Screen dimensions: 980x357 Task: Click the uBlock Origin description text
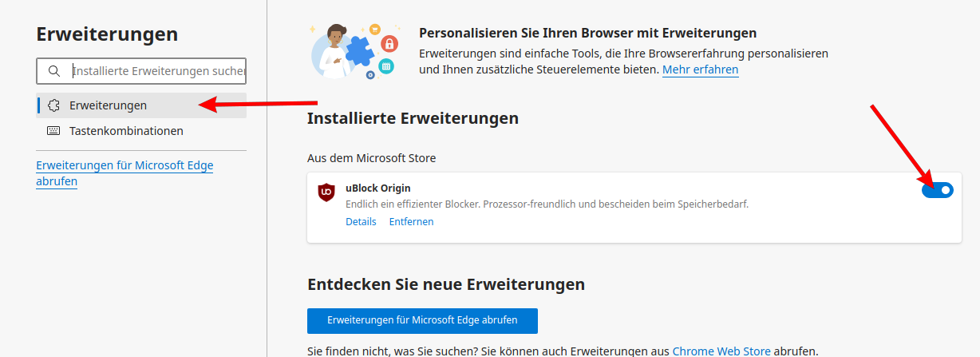(x=547, y=204)
